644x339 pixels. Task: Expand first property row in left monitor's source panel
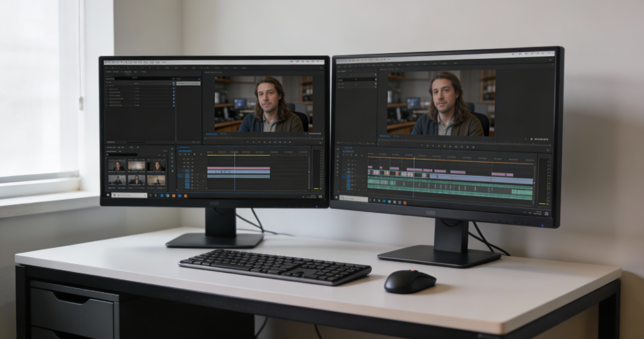coord(107,85)
